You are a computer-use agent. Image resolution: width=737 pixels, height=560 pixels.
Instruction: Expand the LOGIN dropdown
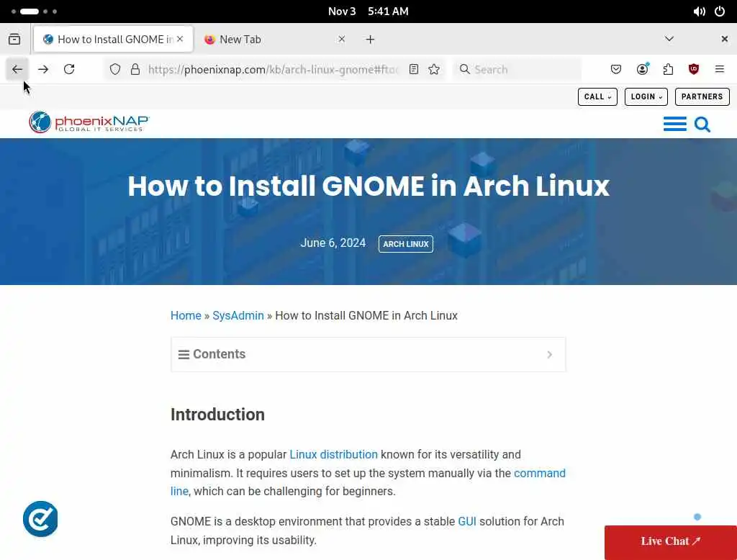[646, 97]
